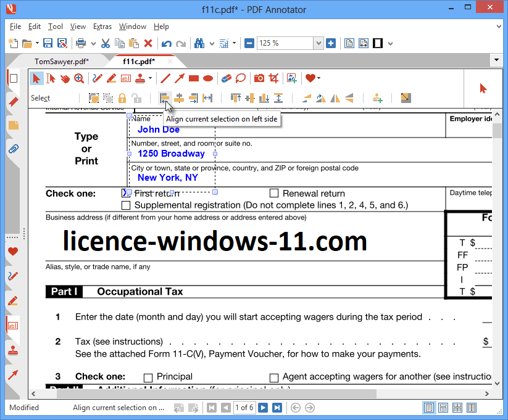Select the red Ellipse shape tool

tap(208, 78)
